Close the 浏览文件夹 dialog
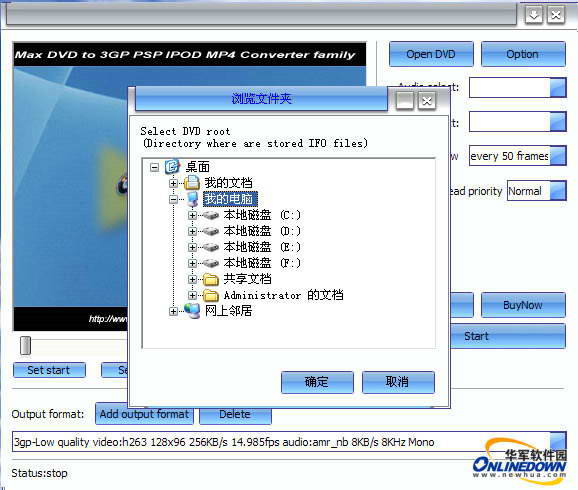This screenshot has width=578, height=490. pos(427,101)
